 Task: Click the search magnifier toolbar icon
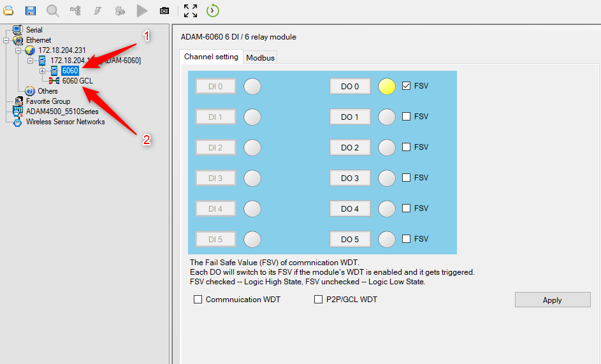click(52, 10)
